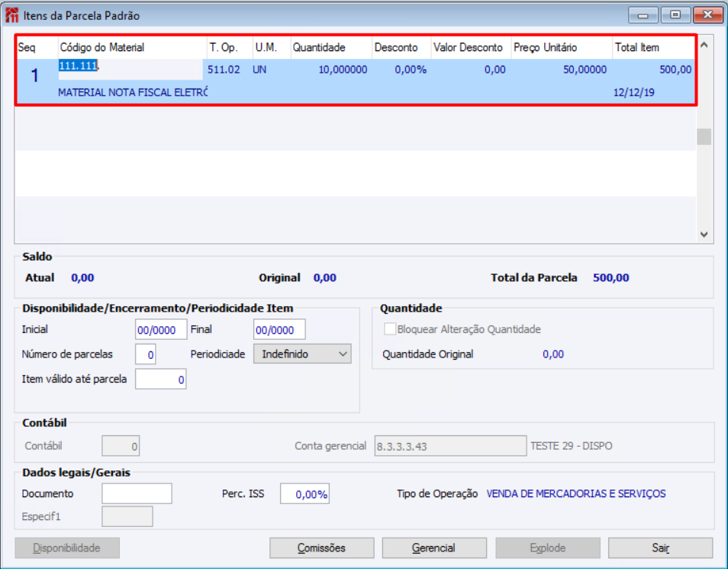Open the Gerencial button
Screen dimensions: 728x569
click(433, 548)
